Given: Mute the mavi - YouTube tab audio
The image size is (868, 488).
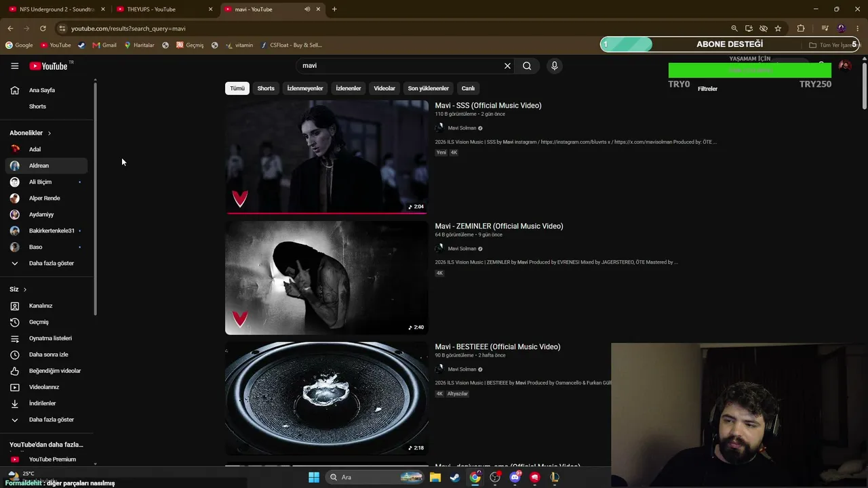Looking at the screenshot, I should tap(307, 9).
